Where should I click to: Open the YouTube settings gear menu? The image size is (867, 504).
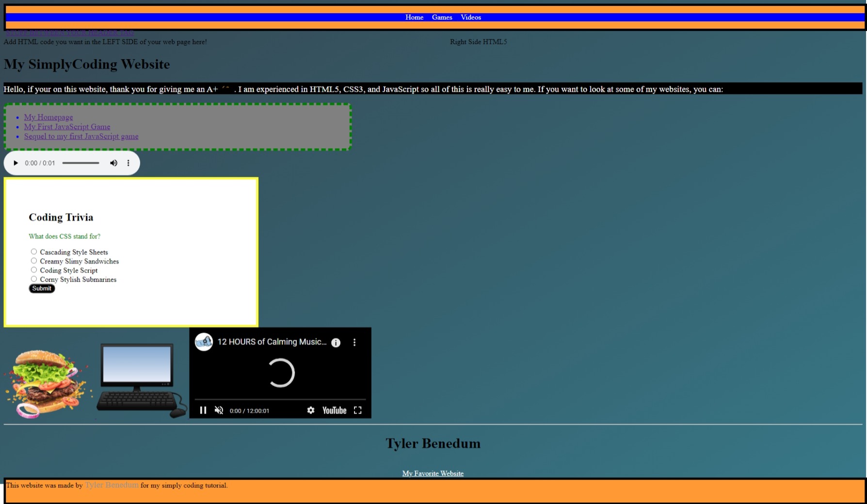pyautogui.click(x=310, y=410)
